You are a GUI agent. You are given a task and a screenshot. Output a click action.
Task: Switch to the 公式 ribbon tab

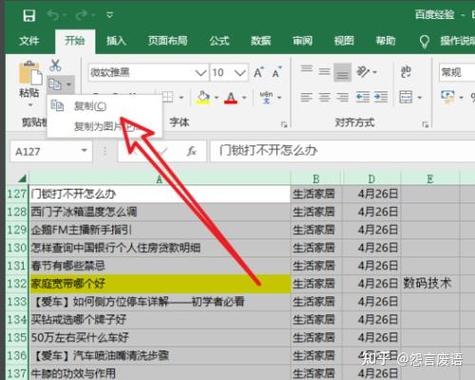(x=219, y=41)
